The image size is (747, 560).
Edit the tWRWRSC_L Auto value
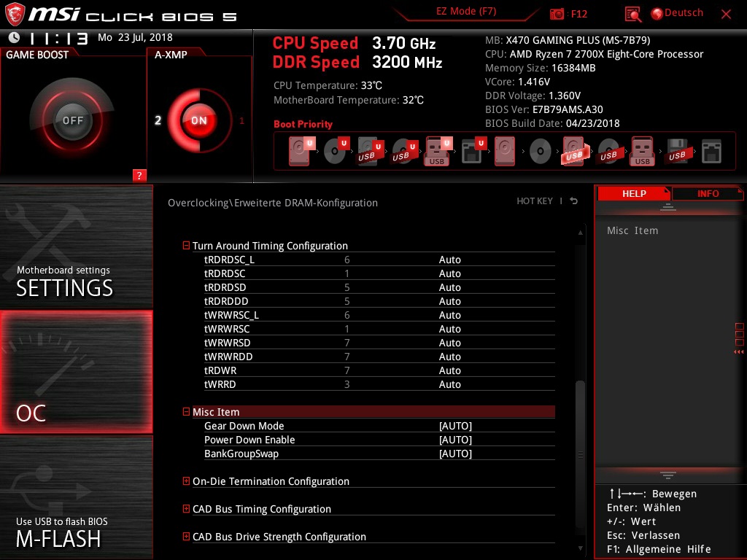tap(449, 315)
